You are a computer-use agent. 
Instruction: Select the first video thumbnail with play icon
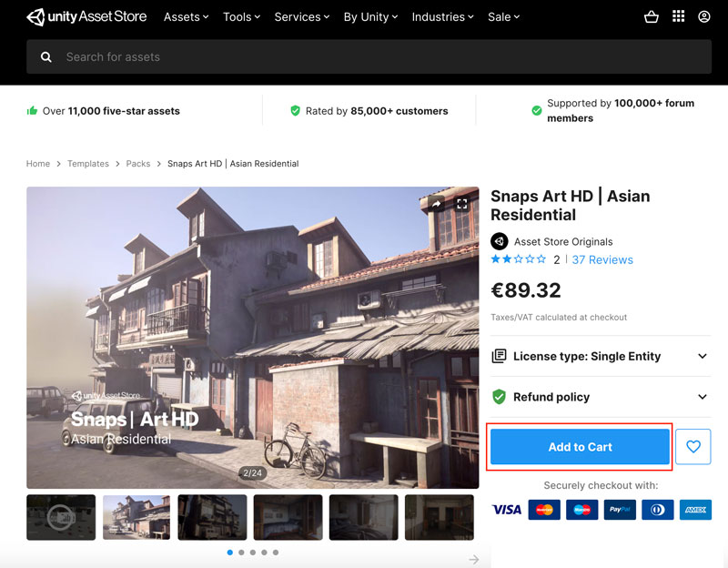pos(61,517)
